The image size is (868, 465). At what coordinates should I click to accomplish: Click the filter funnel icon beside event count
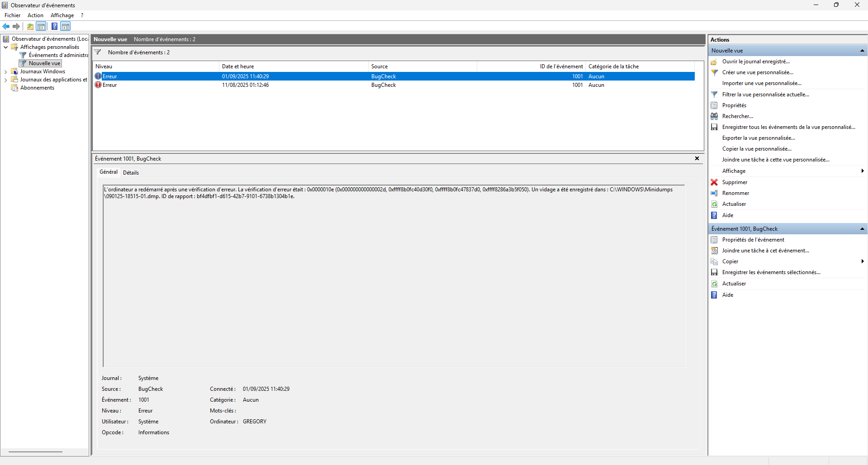(x=98, y=52)
